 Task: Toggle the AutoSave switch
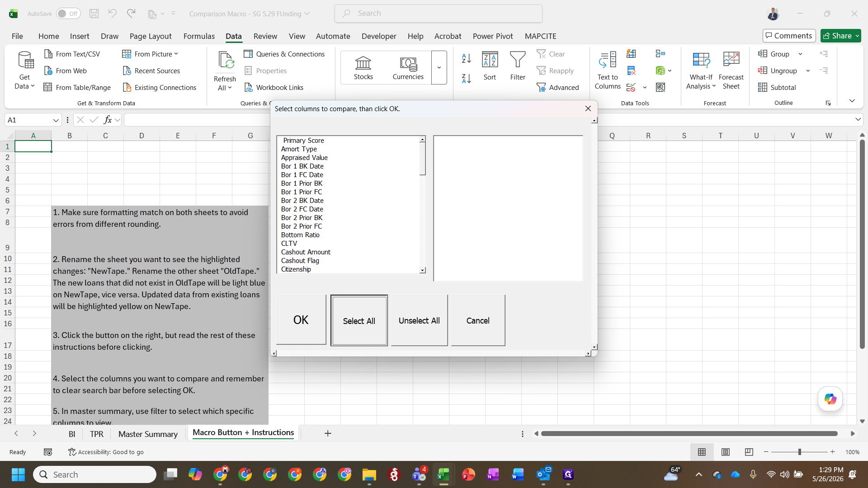pyautogui.click(x=68, y=14)
